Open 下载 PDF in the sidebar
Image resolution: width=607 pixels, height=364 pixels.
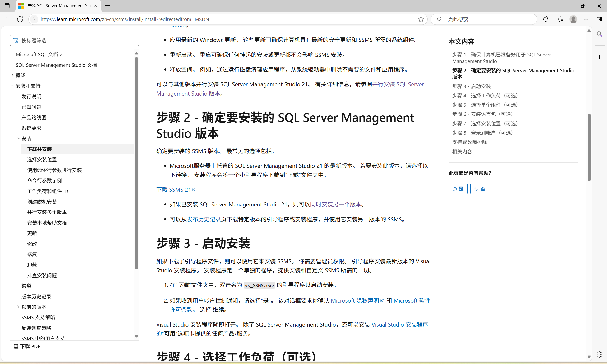(x=30, y=346)
